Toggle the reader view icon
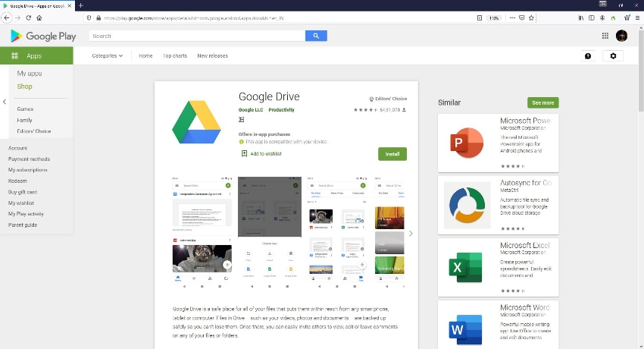The height and width of the screenshot is (349, 644). (x=480, y=18)
